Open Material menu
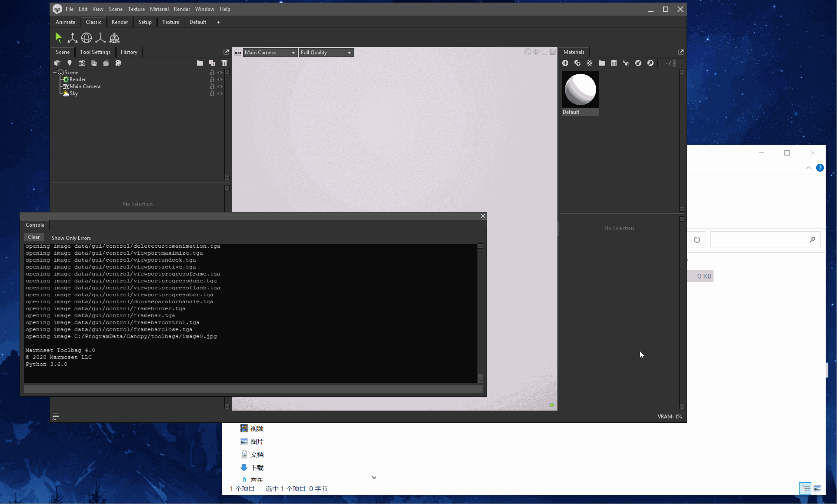Screen dimensions: 837x504 [x=159, y=9]
